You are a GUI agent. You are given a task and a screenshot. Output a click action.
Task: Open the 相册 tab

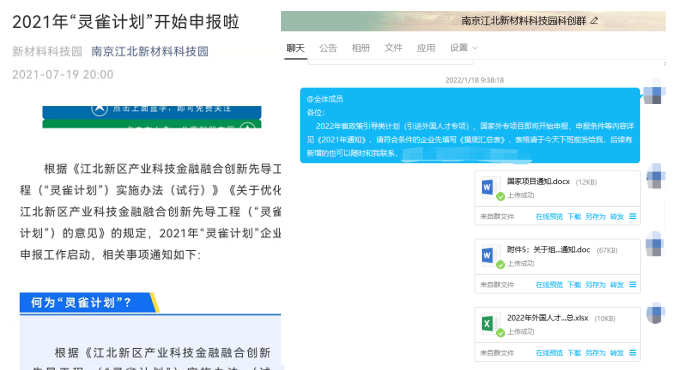click(x=360, y=48)
